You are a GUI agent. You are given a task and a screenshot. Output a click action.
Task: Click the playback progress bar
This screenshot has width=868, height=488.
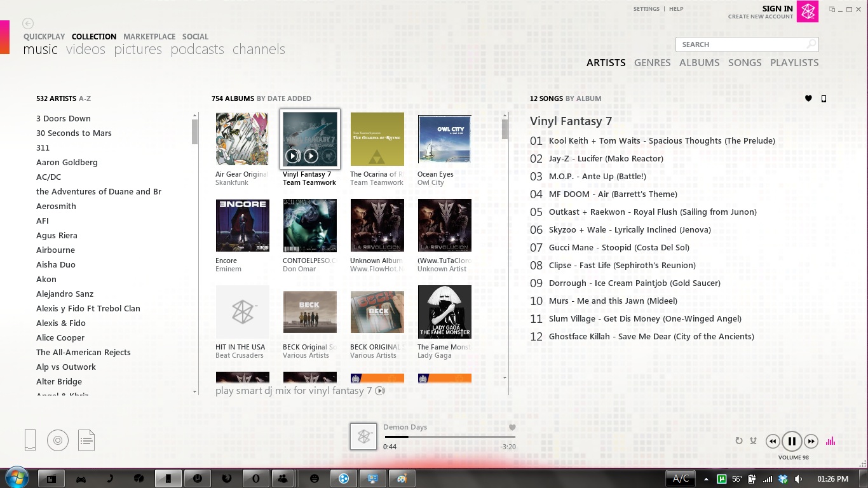pyautogui.click(x=449, y=437)
